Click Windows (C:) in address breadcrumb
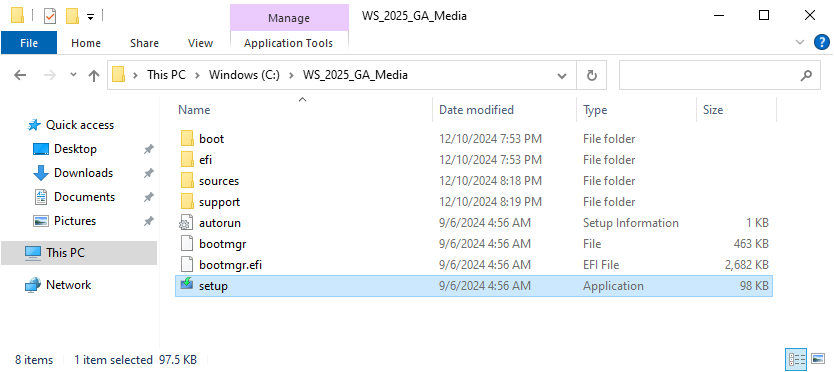This screenshot has width=834, height=372. point(244,75)
